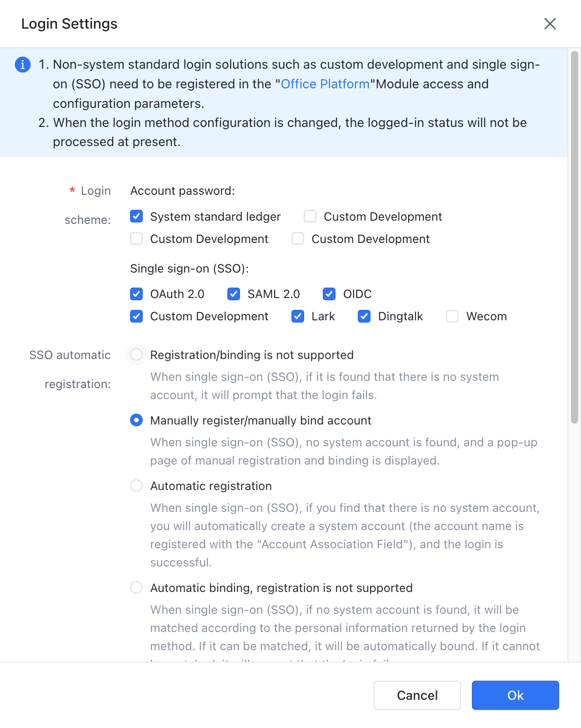Select Manually register/manually bind account option

pos(136,420)
